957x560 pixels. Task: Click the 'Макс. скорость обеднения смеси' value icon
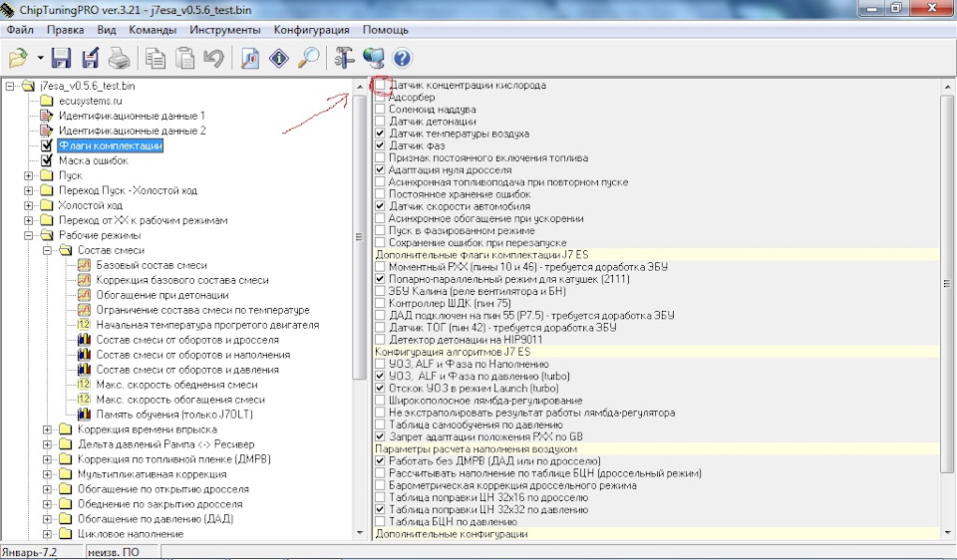(84, 385)
